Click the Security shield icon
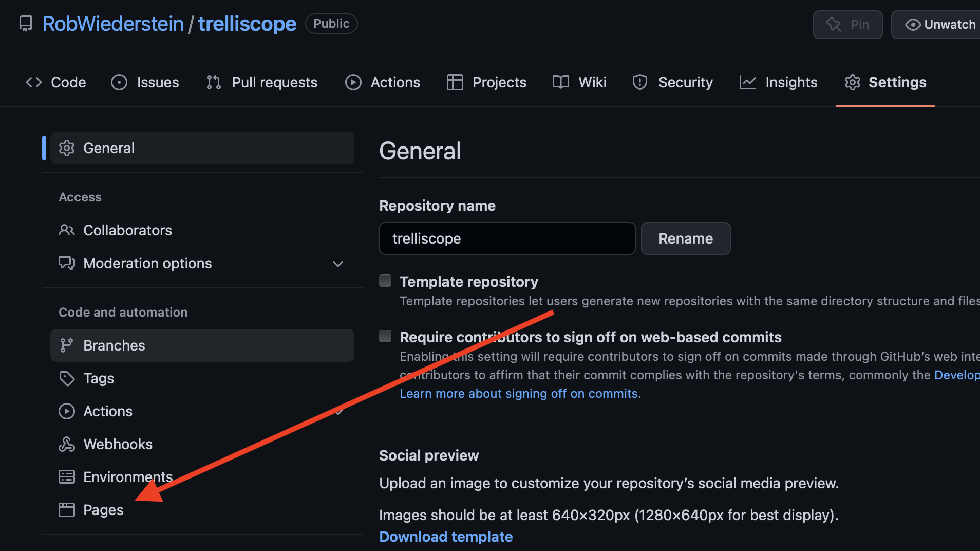980x551 pixels. coord(640,82)
